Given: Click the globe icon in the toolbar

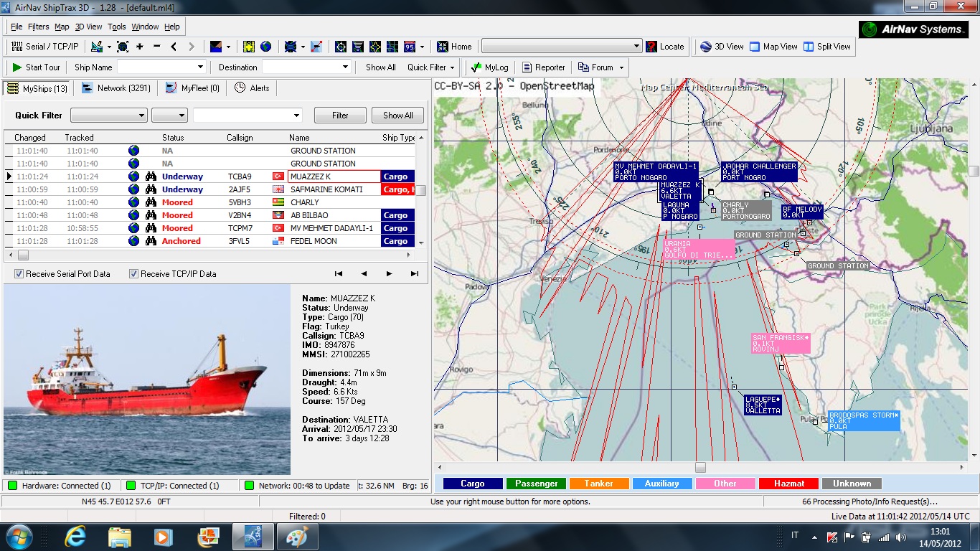Looking at the screenshot, I should click(x=266, y=47).
